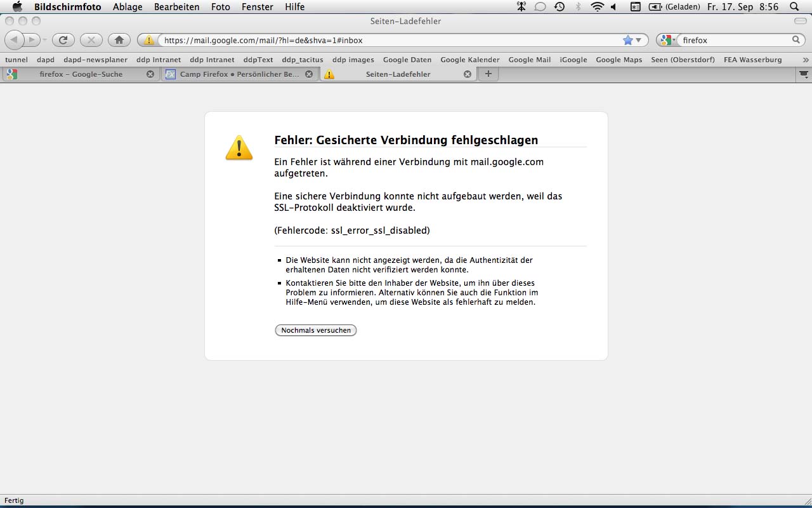Go to the Home page icon
812x508 pixels.
tap(119, 40)
